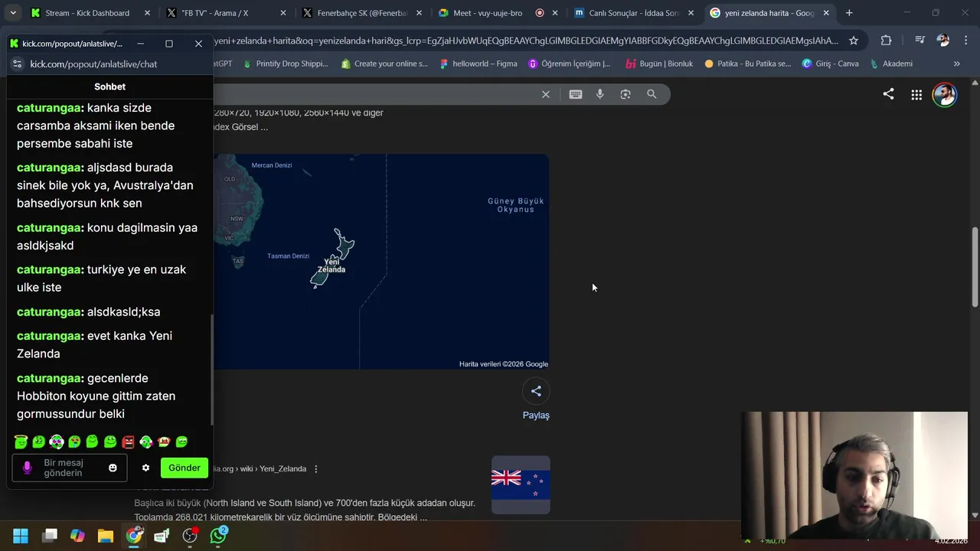Start voice search with the microphone icon

tap(600, 94)
